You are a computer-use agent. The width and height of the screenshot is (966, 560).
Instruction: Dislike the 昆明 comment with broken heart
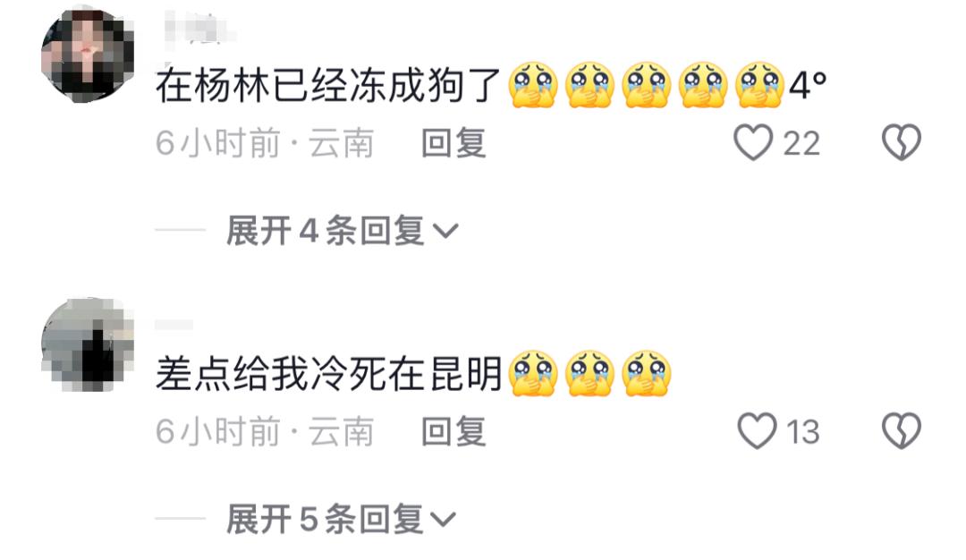tap(902, 430)
